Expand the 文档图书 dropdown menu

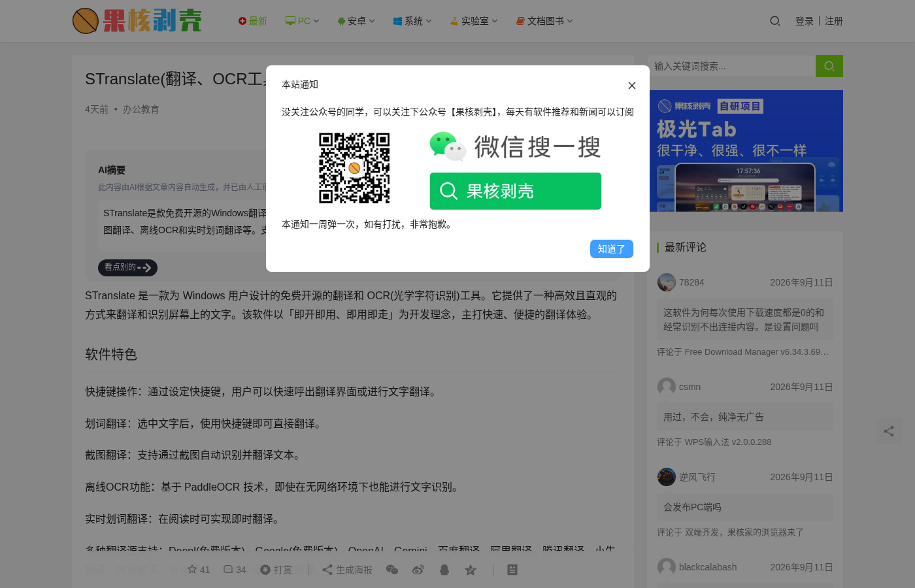tap(544, 21)
